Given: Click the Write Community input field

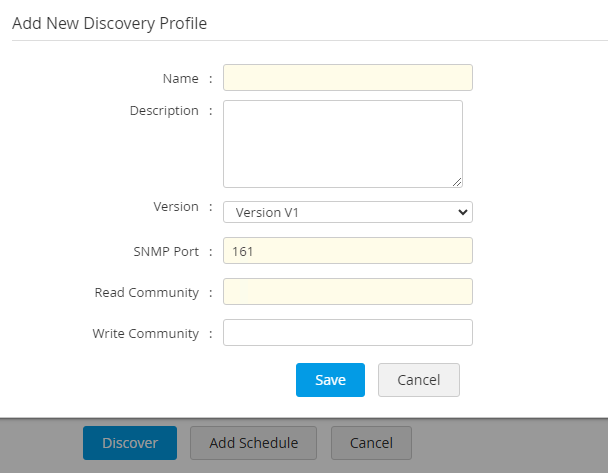Looking at the screenshot, I should click(x=347, y=332).
